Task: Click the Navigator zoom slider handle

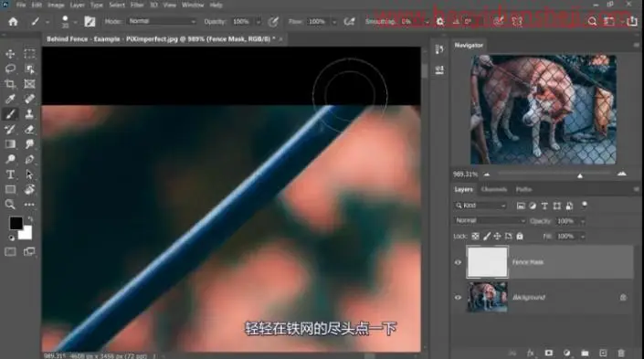Action: point(580,175)
